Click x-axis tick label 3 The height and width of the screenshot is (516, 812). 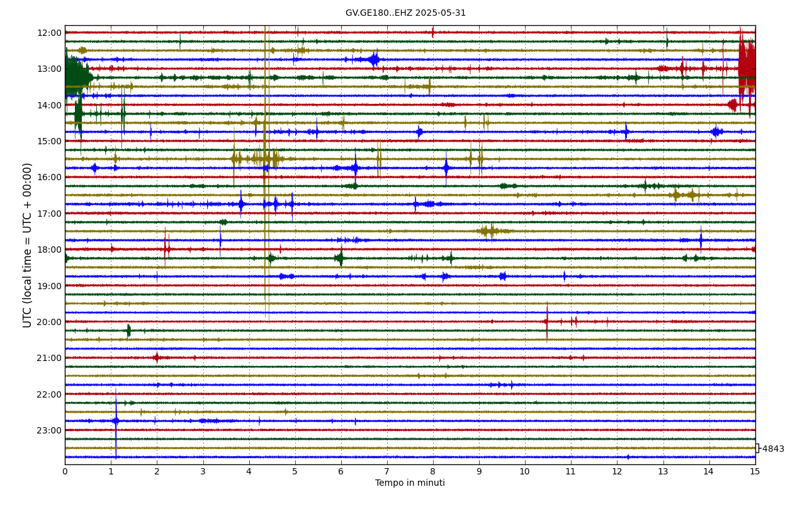click(x=203, y=471)
